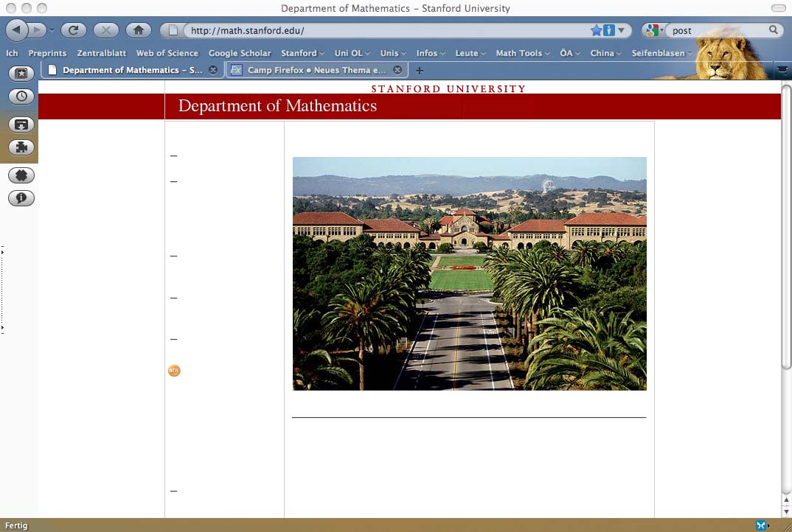
Task: Click into the search field containing 'post'
Action: 718,30
